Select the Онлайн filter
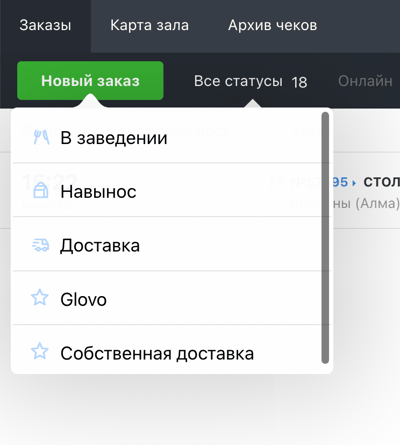Viewport: 400px width, 445px height. (x=365, y=81)
